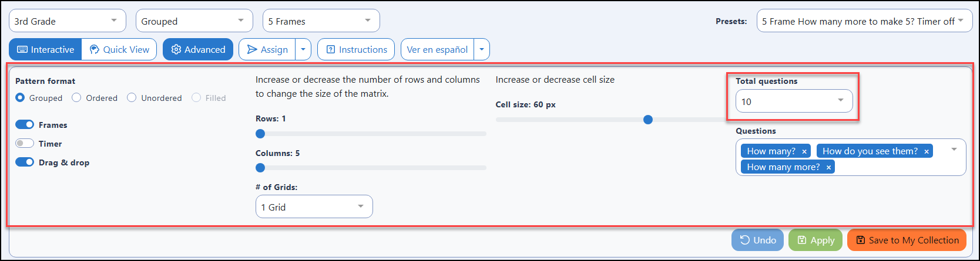The image size is (980, 261).
Task: Remove the 'How many more?' question tag
Action: point(828,167)
